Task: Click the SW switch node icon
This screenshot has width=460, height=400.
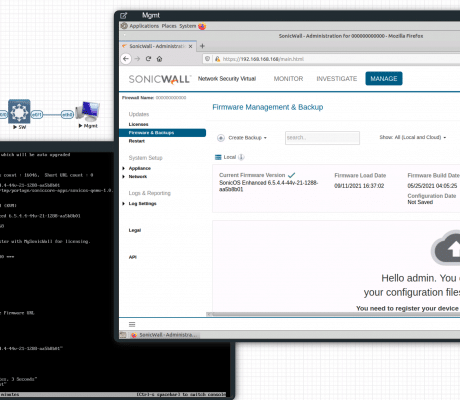Action: coord(19,111)
